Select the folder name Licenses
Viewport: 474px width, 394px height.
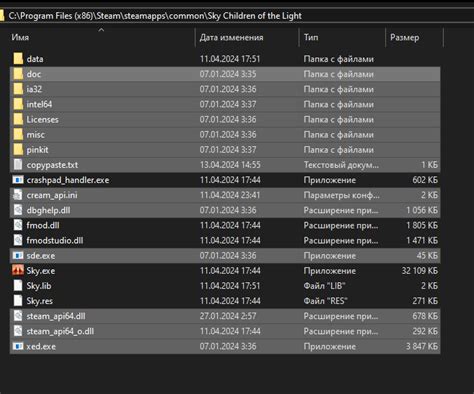43,119
